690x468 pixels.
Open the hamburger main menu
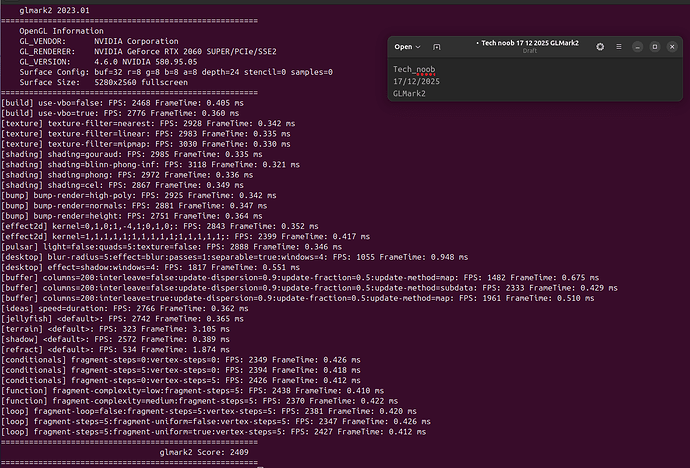click(x=619, y=47)
